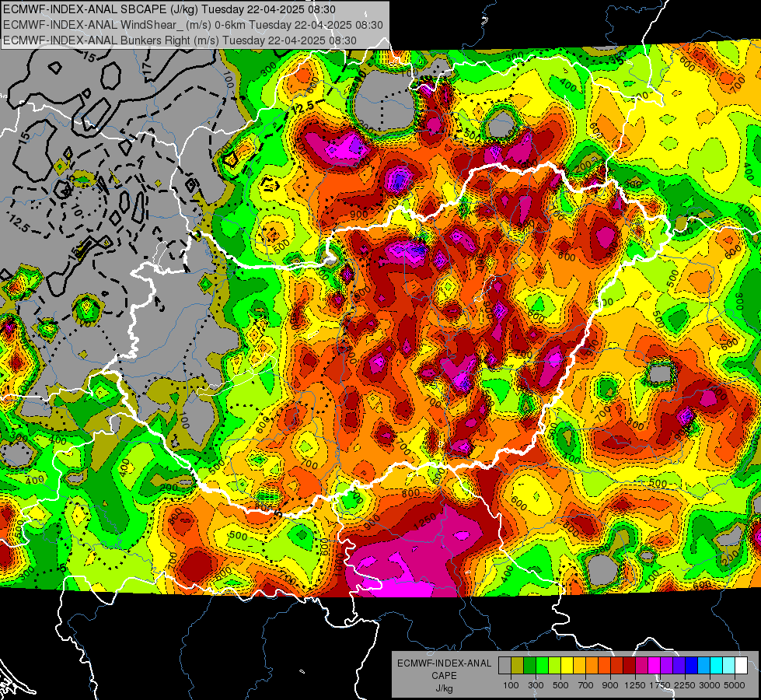Click the lime yellow-green legend swatch

pyautogui.click(x=555, y=665)
